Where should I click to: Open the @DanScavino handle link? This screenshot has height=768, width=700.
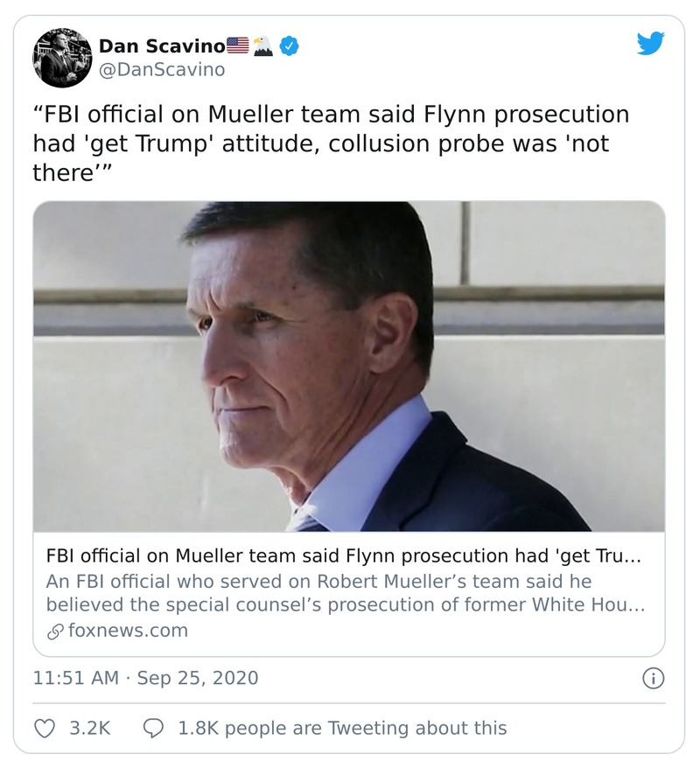(162, 69)
